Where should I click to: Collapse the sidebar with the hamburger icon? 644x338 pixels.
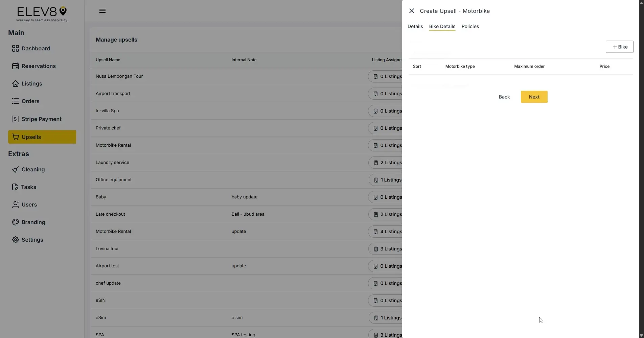coord(102,10)
